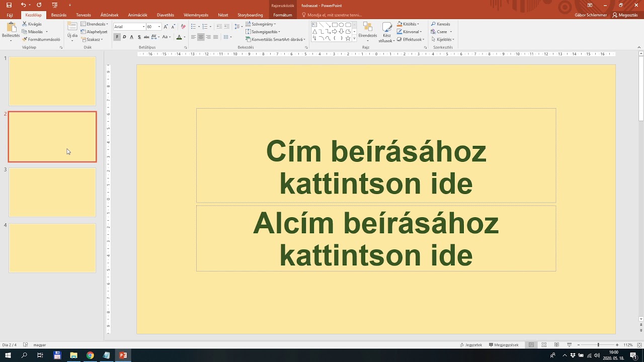
Task: Toggle underline (A) formatting
Action: tap(132, 37)
